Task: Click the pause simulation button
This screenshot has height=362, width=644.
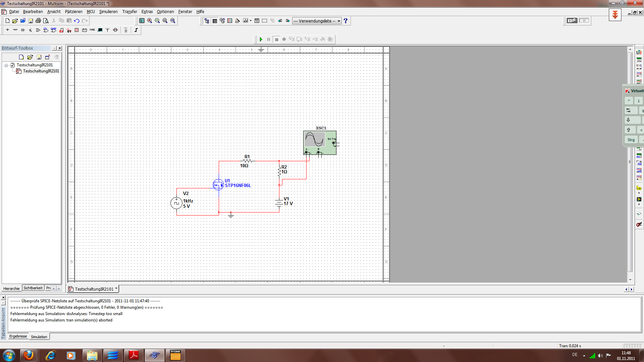Action: [x=269, y=40]
